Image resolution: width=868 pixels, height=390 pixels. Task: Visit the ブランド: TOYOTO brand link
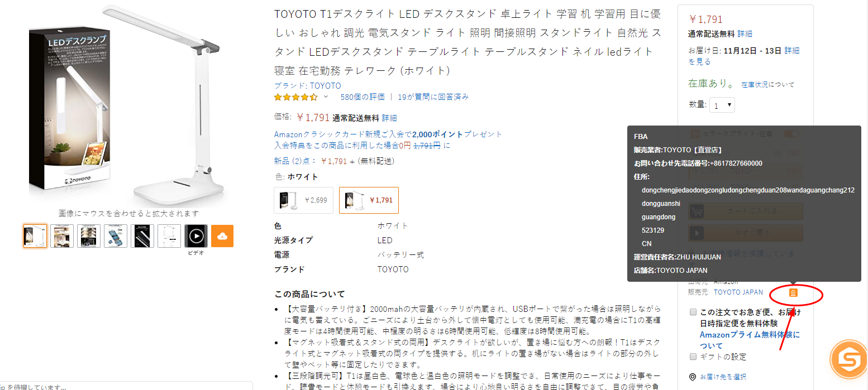(x=307, y=86)
